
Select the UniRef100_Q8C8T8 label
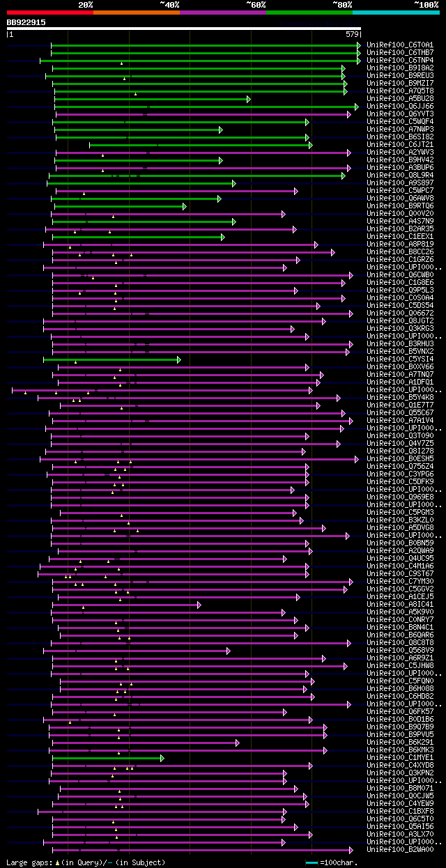[400, 642]
